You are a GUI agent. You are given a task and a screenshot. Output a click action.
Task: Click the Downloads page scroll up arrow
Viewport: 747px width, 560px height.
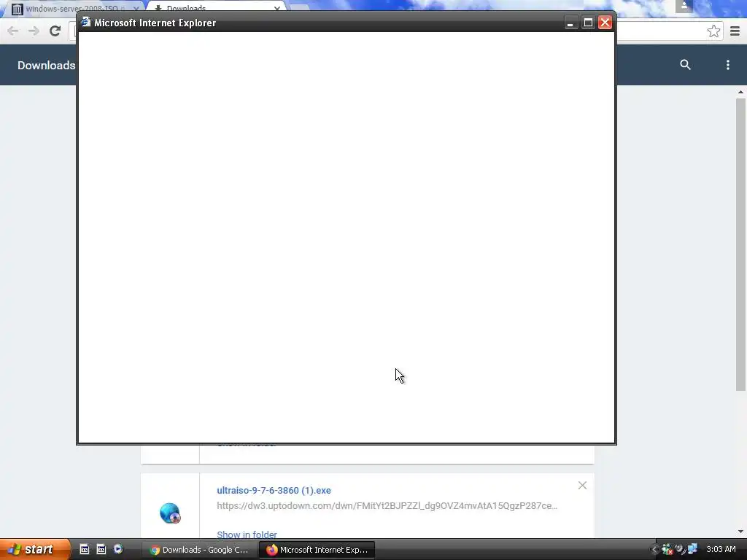740,92
